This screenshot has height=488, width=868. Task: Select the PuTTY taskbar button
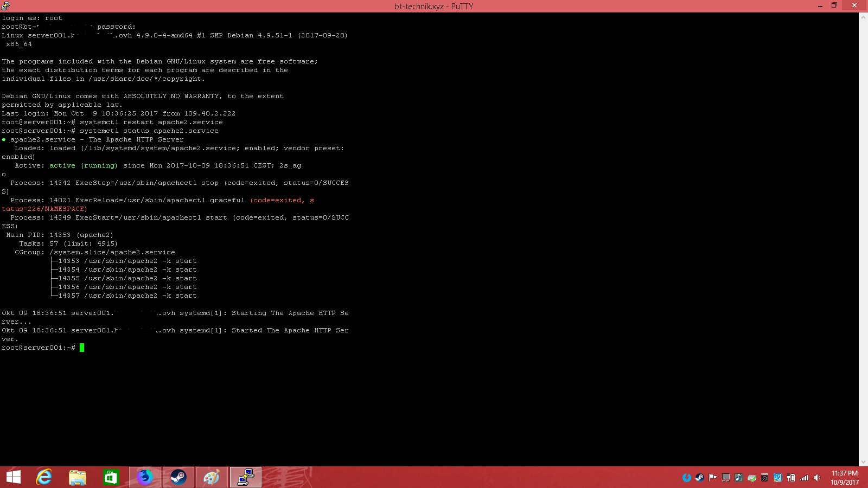coord(245,477)
